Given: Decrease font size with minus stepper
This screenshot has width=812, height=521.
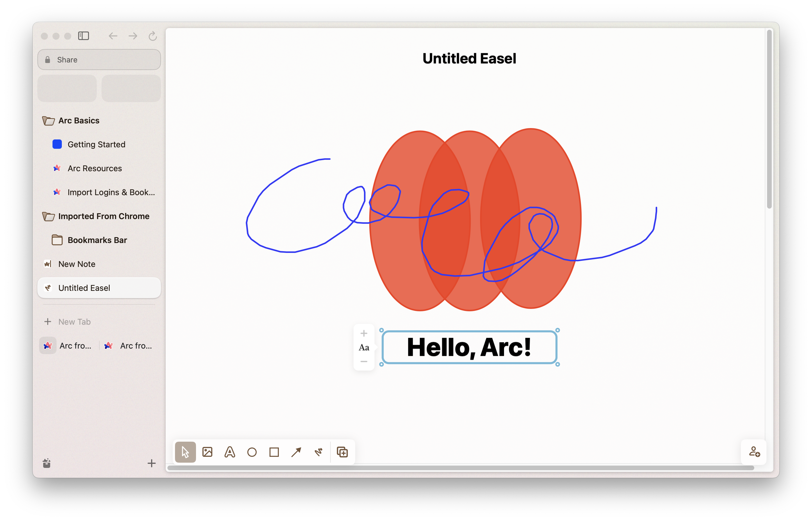Looking at the screenshot, I should tap(363, 362).
